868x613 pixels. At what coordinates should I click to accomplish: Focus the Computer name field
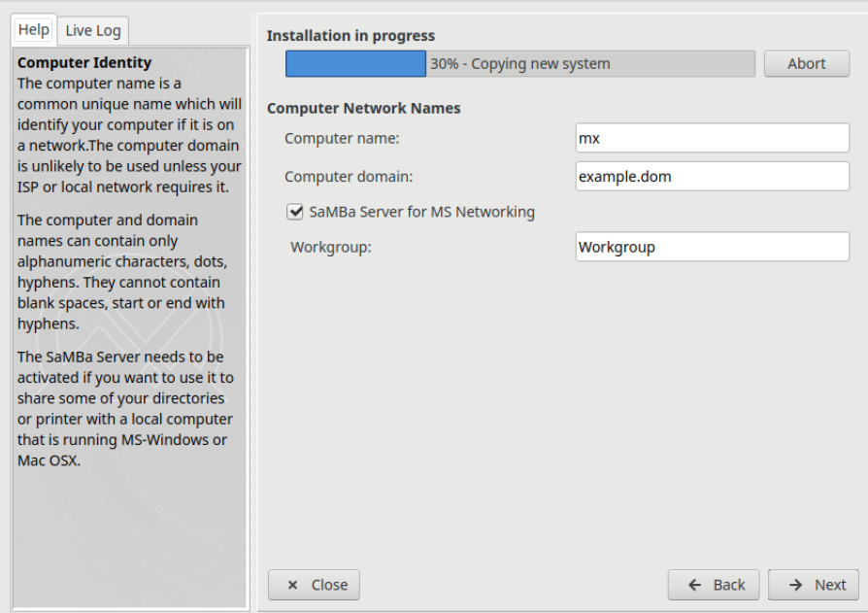tap(712, 138)
